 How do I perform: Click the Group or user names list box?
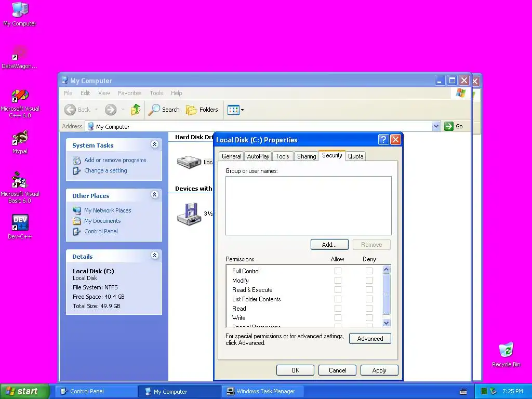[309, 206]
